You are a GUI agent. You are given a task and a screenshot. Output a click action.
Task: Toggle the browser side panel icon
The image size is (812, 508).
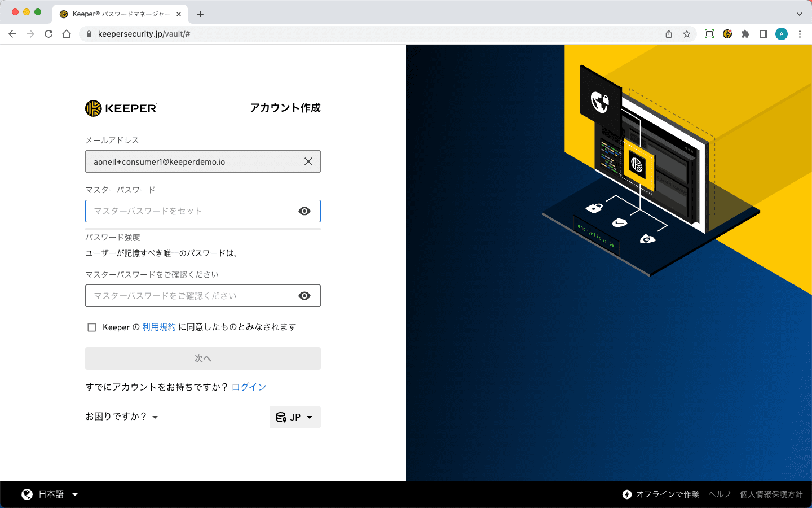tap(764, 34)
